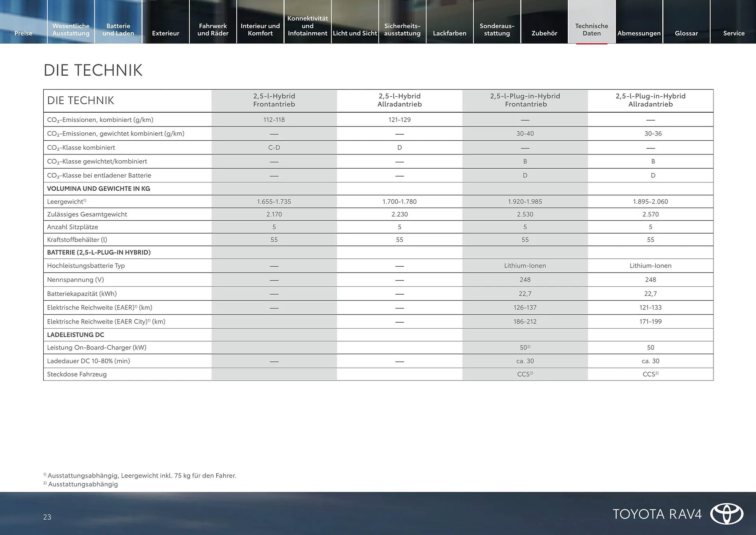
Task: Click page number 23 in footer
Action: pos(47,517)
